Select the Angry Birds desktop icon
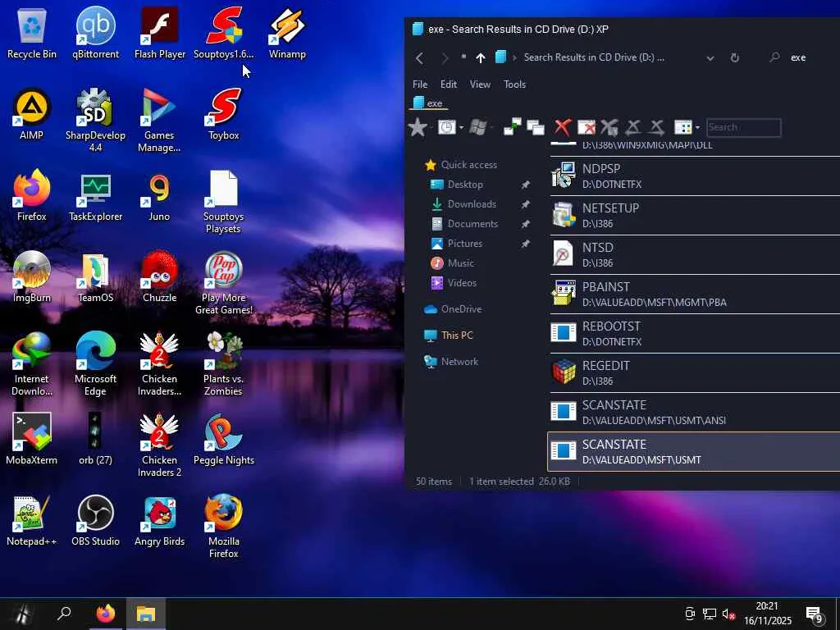Viewport: 840px width, 630px height. click(x=159, y=520)
